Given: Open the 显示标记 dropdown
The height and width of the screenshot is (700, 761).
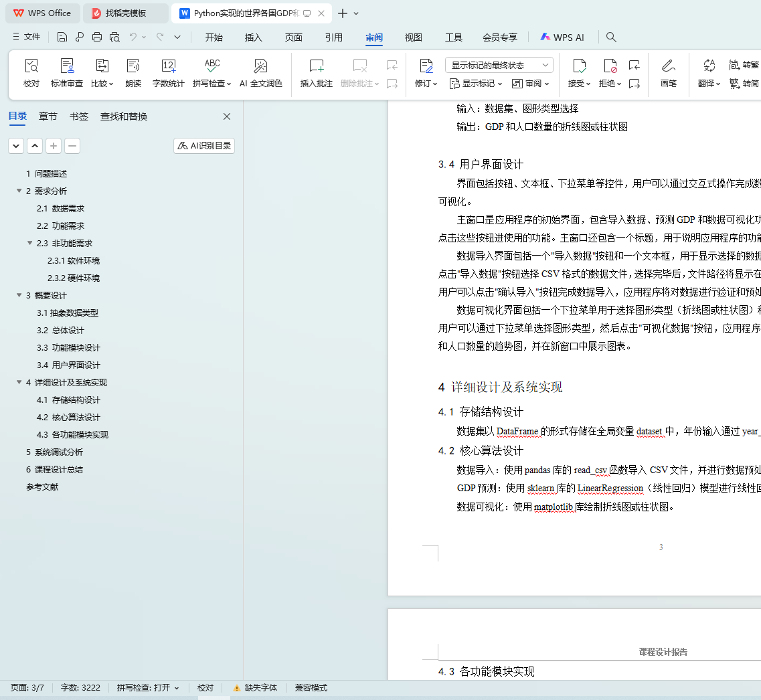Looking at the screenshot, I should click(x=476, y=84).
